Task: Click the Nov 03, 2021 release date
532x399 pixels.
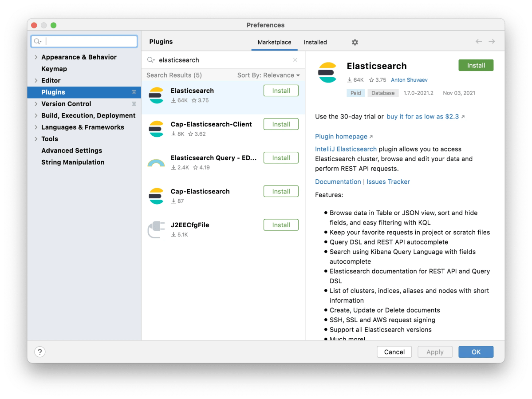Action: click(459, 93)
